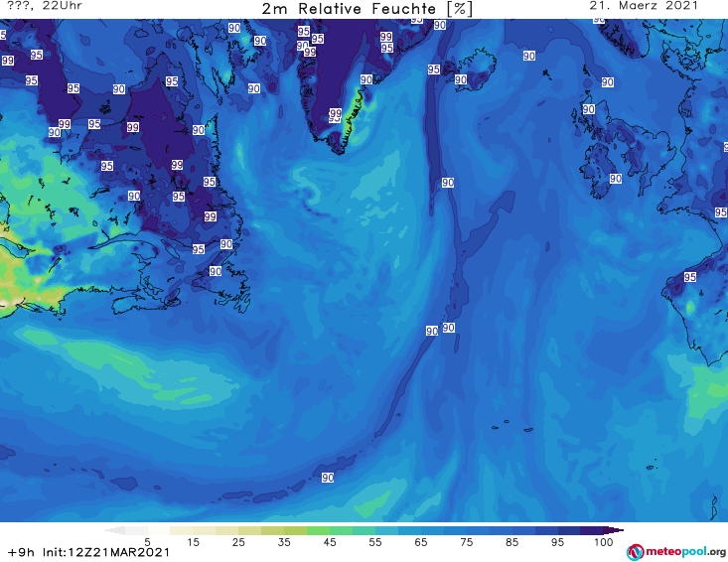
Task: Click the southernmost 90 contour label in Atlantic
Action: tap(328, 478)
